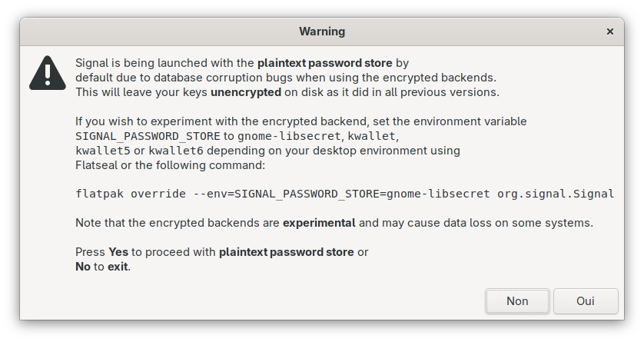The image size is (644, 342).
Task: Click the SIGNAL_PASSWORD_STORE variable name
Action: point(148,136)
